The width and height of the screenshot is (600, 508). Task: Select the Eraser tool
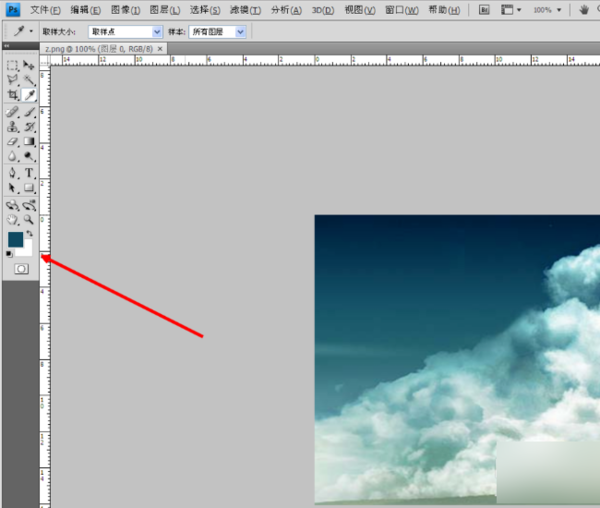pyautogui.click(x=12, y=142)
